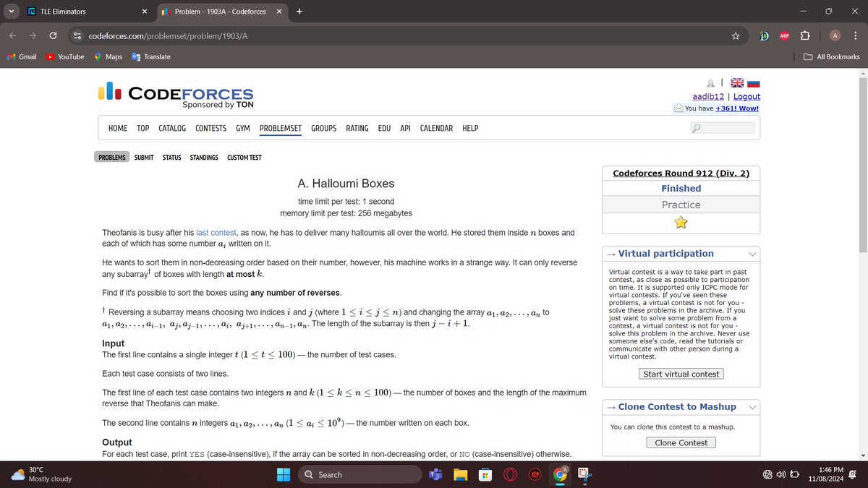This screenshot has width=868, height=488.
Task: Click the Codeforces search field
Action: tap(723, 128)
